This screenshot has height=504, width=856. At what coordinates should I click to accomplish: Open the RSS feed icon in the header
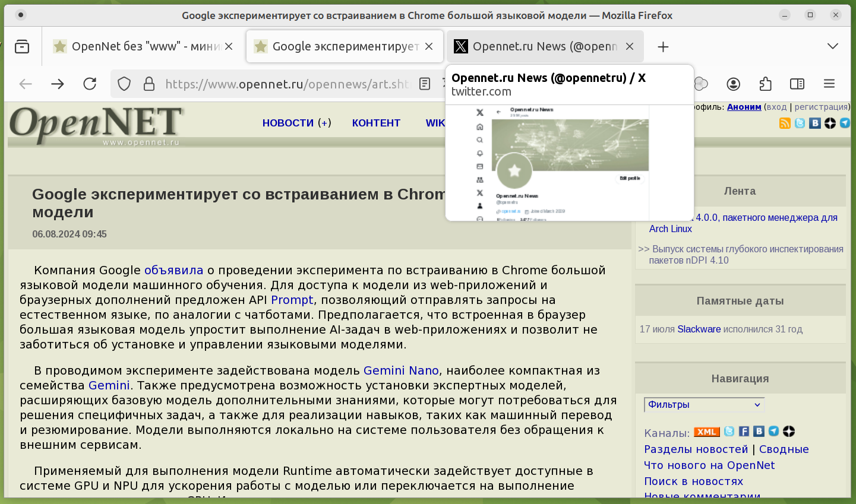click(785, 123)
